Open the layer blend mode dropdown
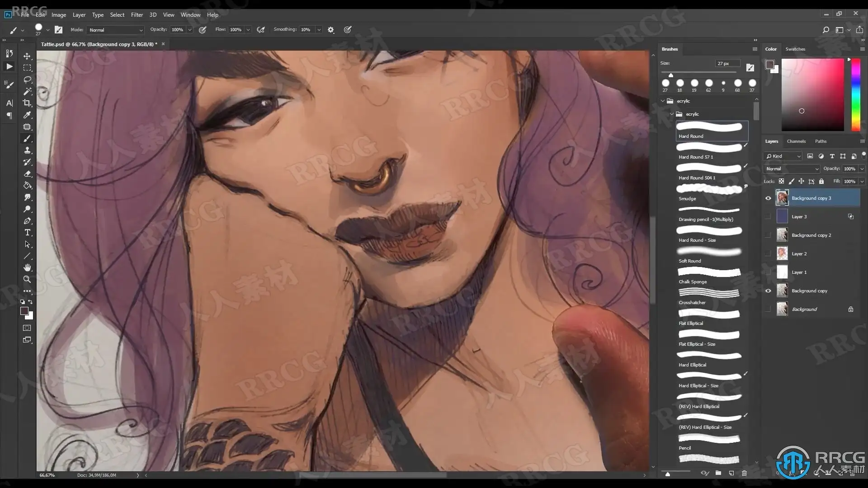868x488 pixels. [792, 169]
